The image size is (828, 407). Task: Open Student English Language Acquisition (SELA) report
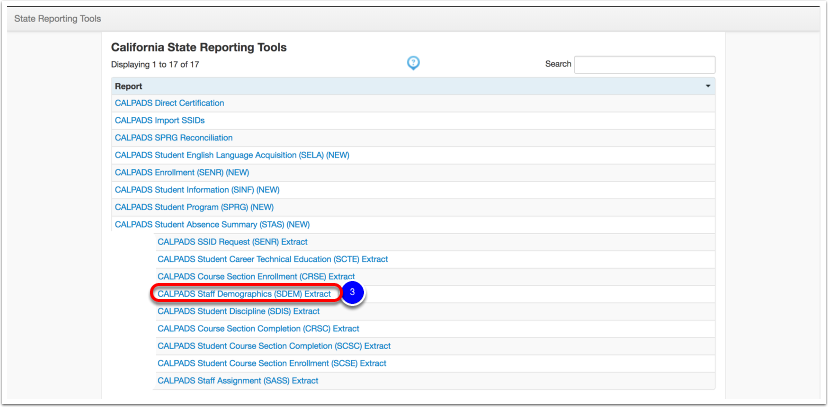coord(232,155)
